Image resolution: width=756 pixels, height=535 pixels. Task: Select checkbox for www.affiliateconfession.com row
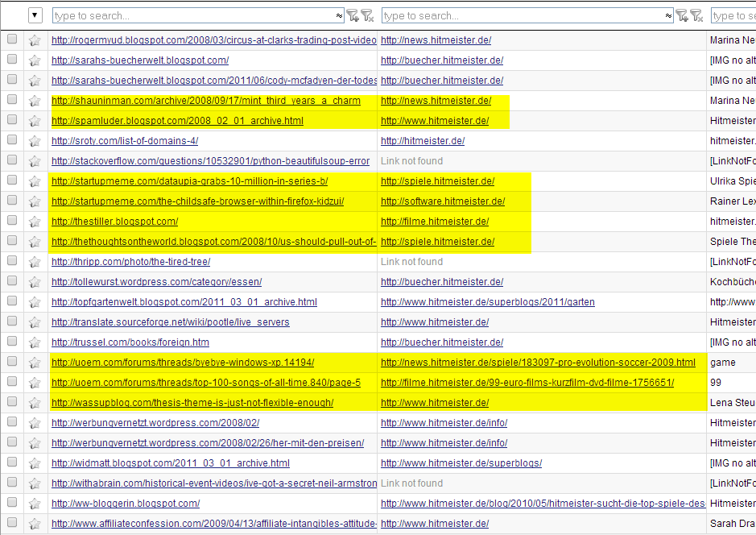12,522
